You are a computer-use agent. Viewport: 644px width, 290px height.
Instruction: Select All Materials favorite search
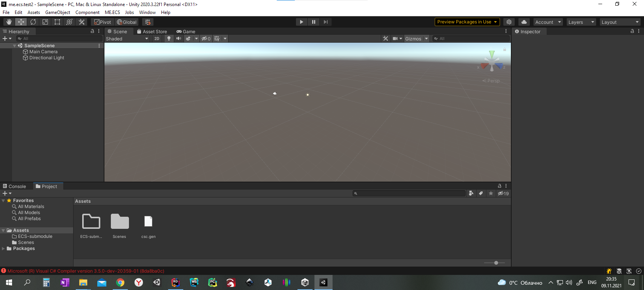pyautogui.click(x=31, y=207)
